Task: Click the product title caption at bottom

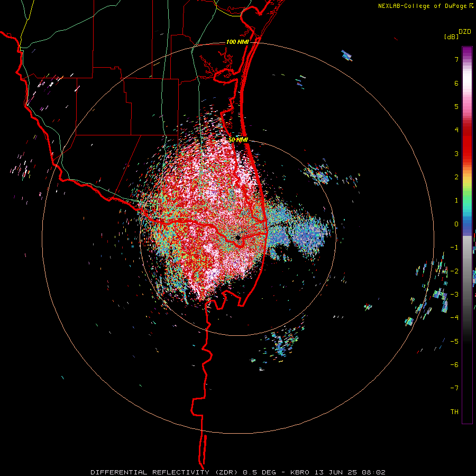Action: coord(238,472)
